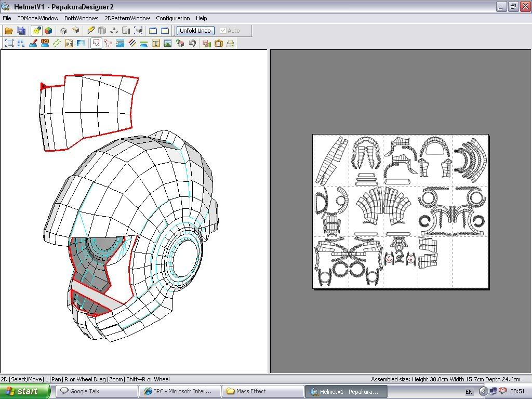
Task: Click the blue F flap icon
Action: pos(81,43)
